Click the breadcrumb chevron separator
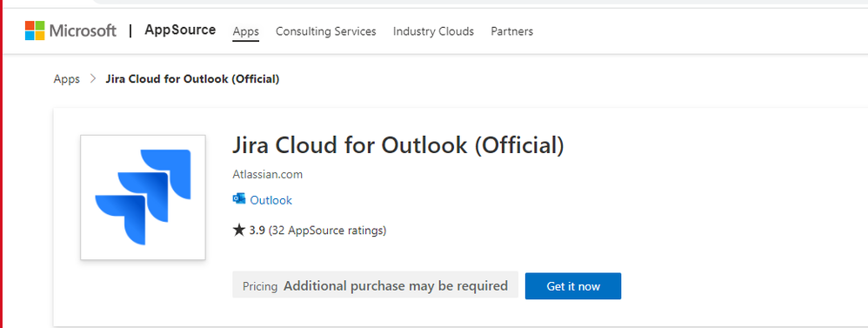The width and height of the screenshot is (868, 328). [x=93, y=79]
